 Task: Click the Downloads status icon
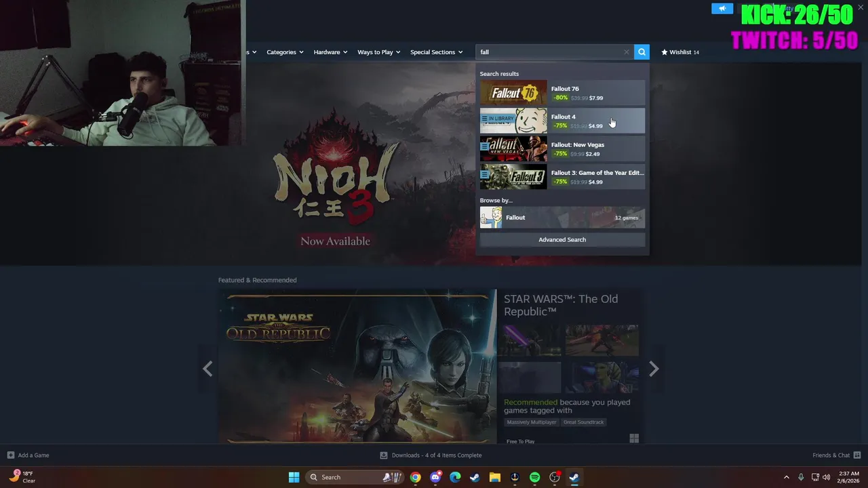tap(384, 455)
